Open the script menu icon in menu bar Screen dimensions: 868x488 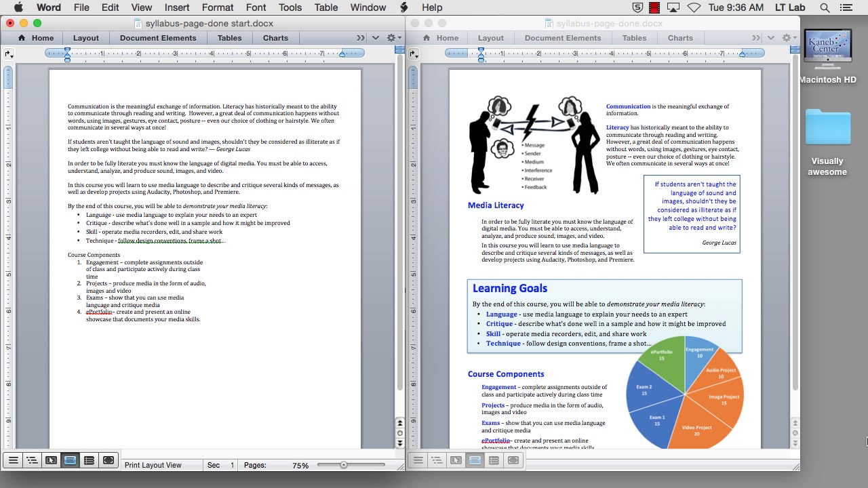coord(405,7)
